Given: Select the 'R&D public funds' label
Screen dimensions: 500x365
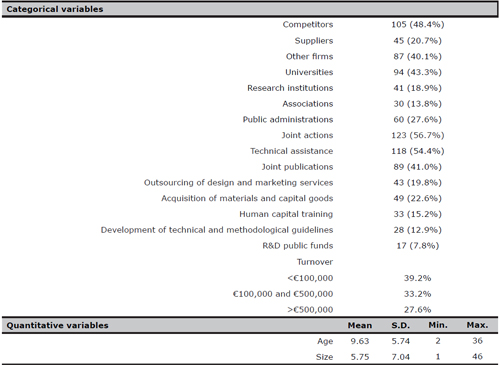Looking at the screenshot, I should (298, 246).
